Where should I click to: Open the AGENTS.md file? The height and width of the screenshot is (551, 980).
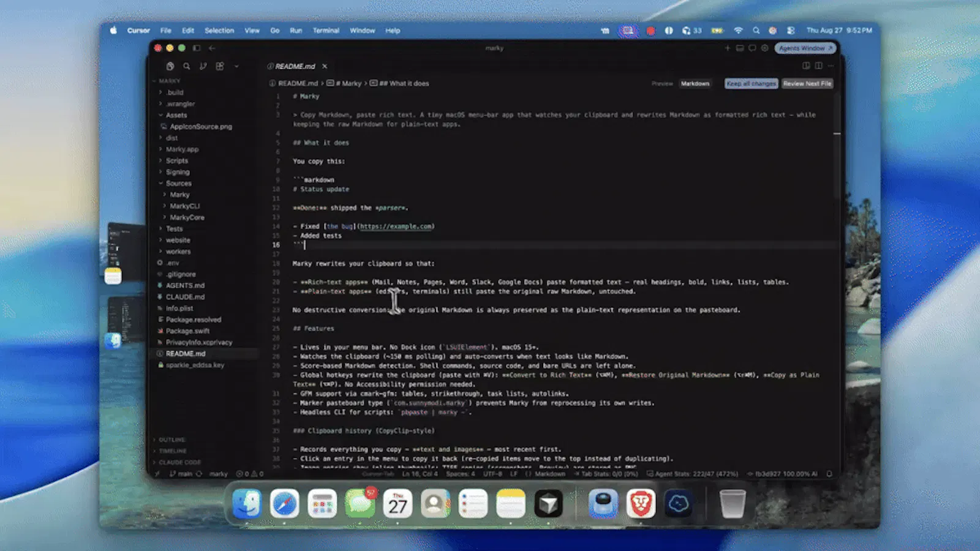[x=185, y=285]
